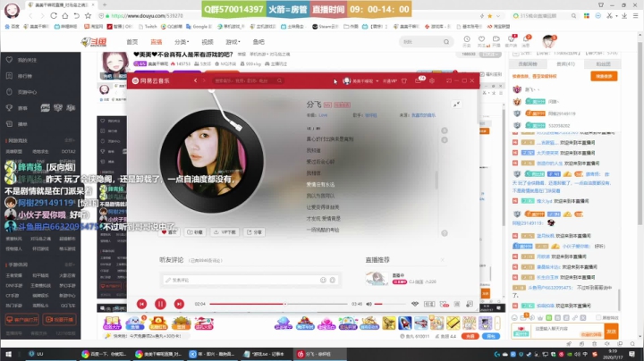
Task: Open UU app in taskbar
Action: (x=36, y=354)
